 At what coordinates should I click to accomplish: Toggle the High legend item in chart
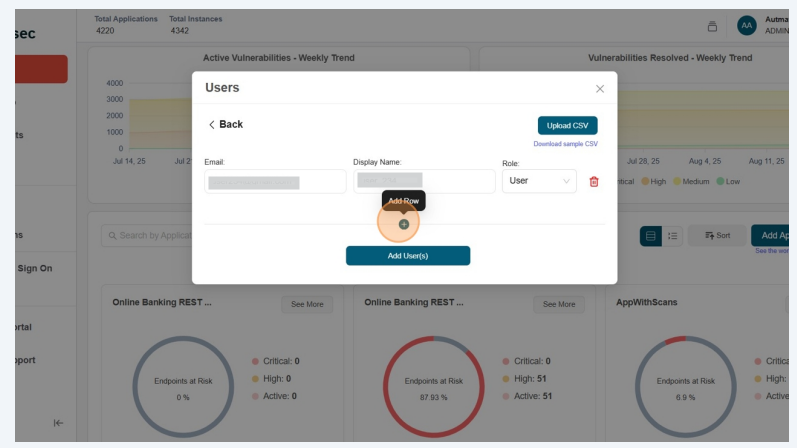click(654, 182)
